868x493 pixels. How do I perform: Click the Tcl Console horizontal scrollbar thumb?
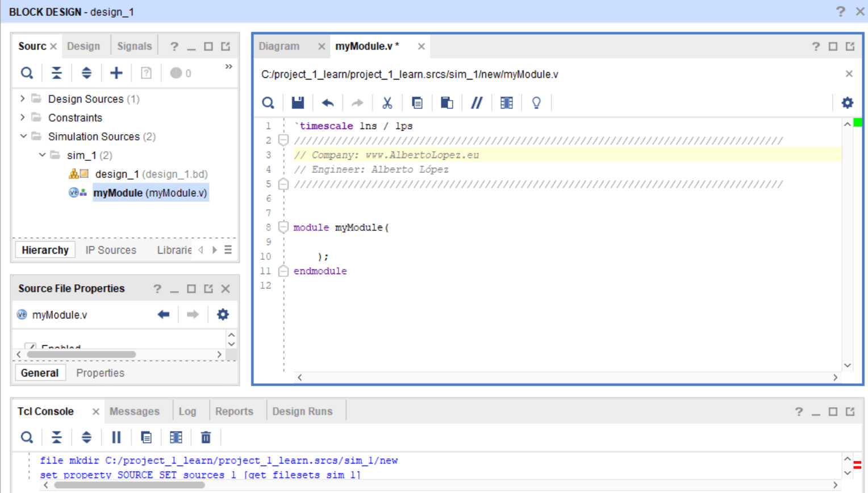click(x=130, y=485)
